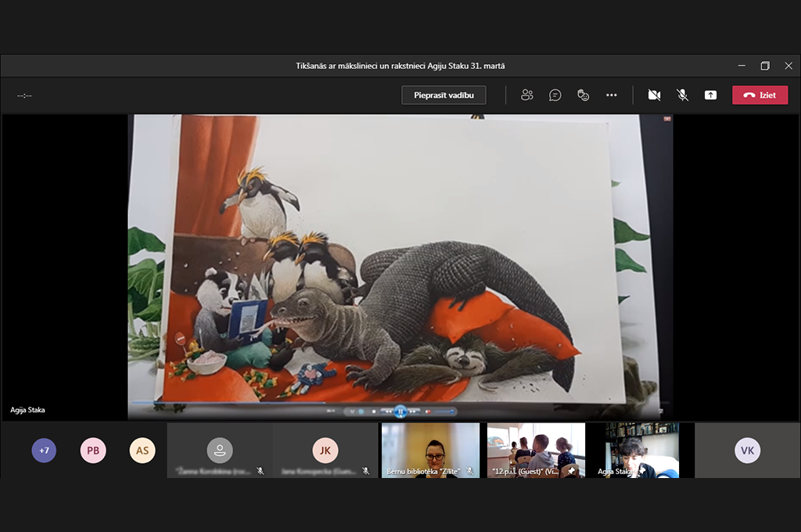Select the participant tile with blank avatar
801x532 pixels.
[x=220, y=450]
